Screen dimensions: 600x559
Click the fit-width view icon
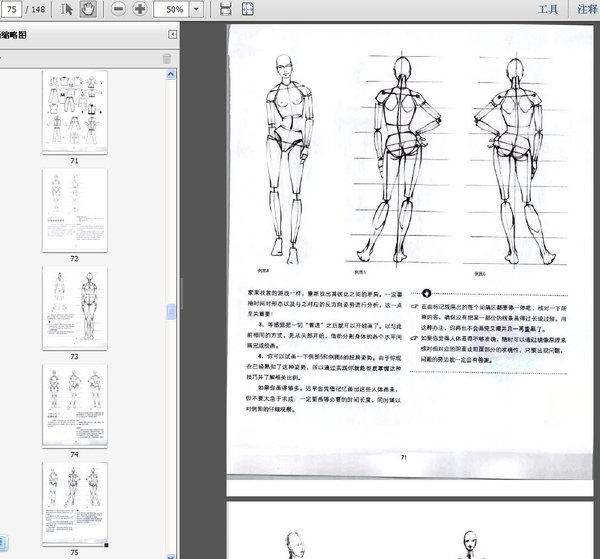click(x=250, y=9)
